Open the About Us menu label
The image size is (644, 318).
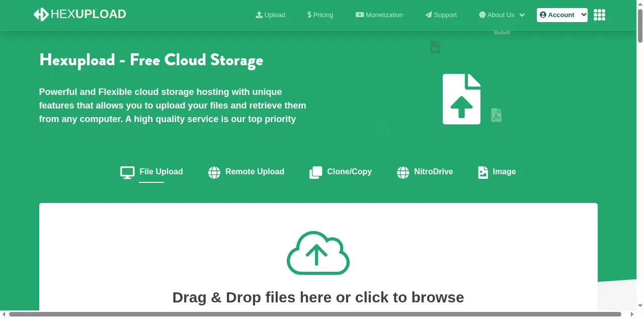[501, 15]
